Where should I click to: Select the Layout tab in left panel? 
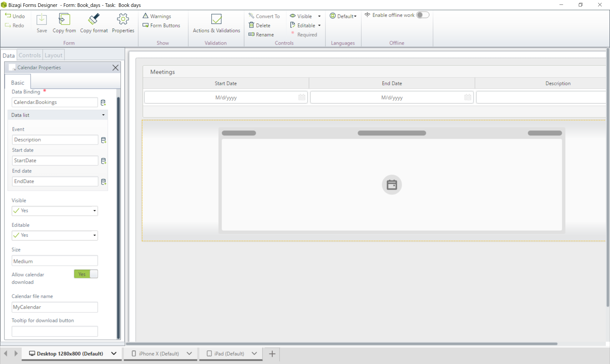pos(53,55)
